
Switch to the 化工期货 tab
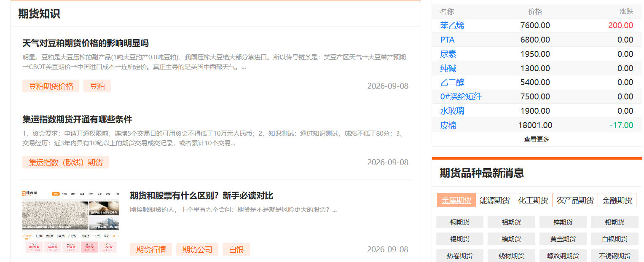click(x=533, y=200)
